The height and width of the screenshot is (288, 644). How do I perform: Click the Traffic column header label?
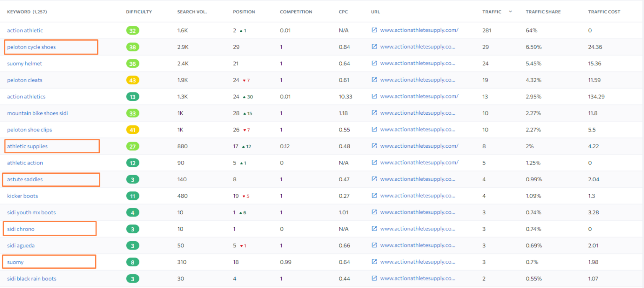tap(492, 12)
